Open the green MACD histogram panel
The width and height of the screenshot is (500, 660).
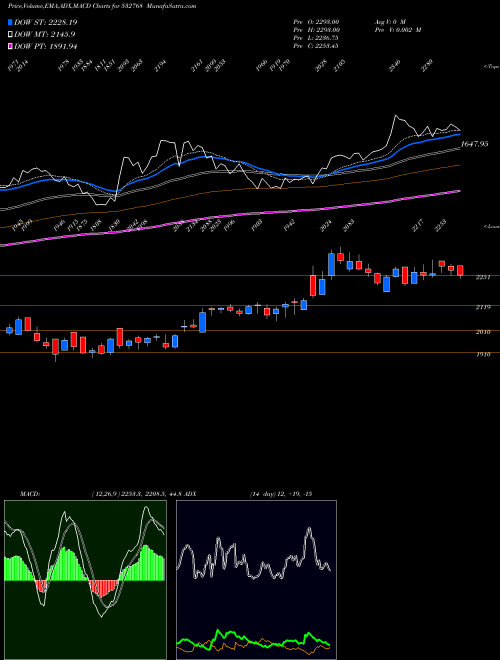pos(85,580)
